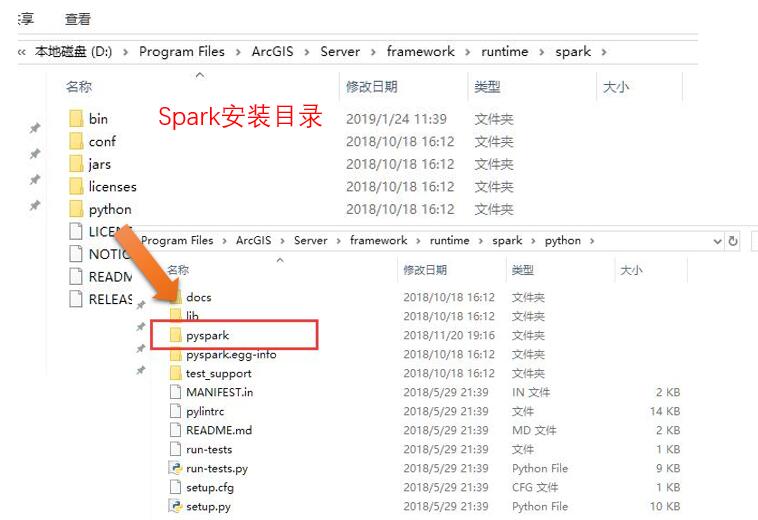Screen dimensions: 758x520
Task: Select the run-tests.py Python file icon
Action: (175, 468)
